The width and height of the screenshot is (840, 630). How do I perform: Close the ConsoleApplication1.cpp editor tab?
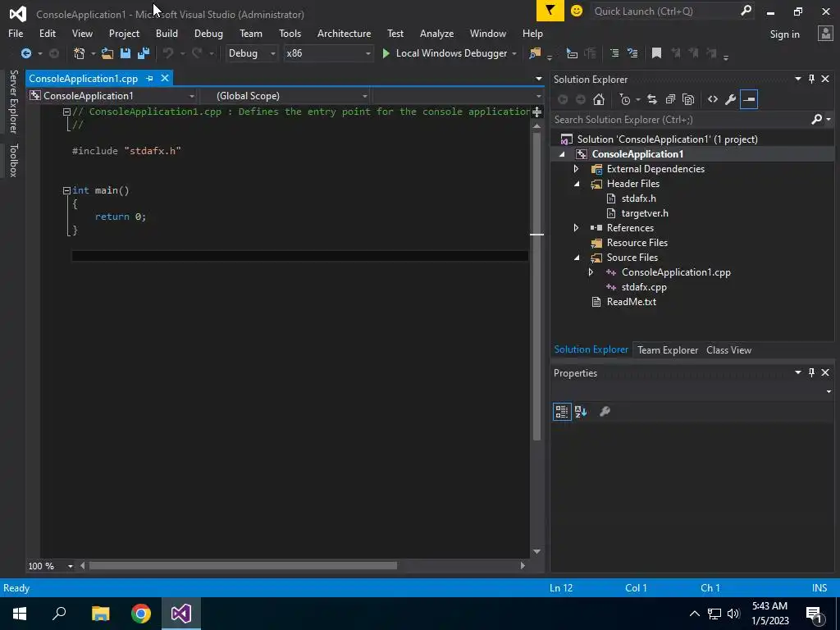coord(164,78)
